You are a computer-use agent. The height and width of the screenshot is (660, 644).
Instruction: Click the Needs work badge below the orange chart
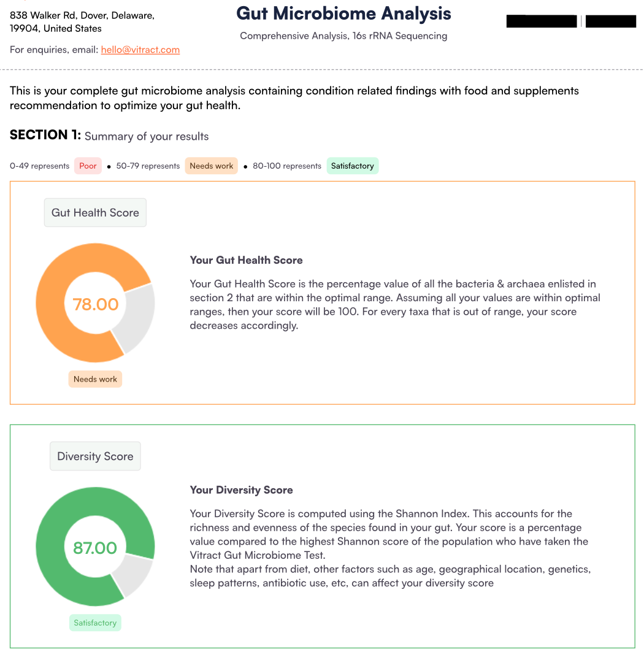pos(95,379)
